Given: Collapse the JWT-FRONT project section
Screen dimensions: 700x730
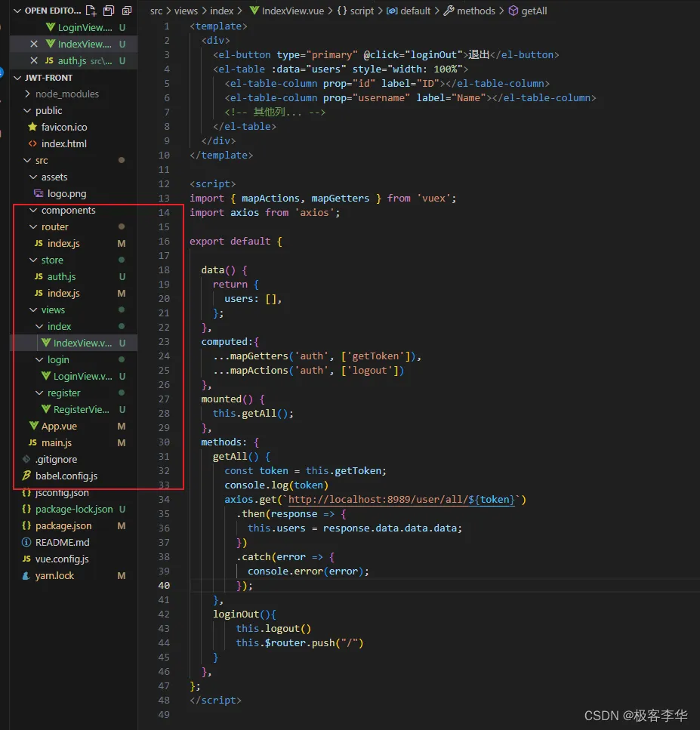Looking at the screenshot, I should (x=17, y=77).
